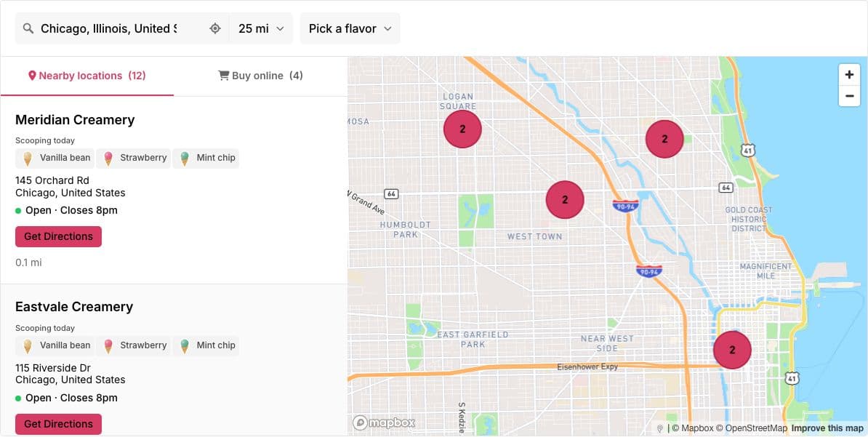Click Eastvale Creamery's Open · Closes 8pm status
The width and height of the screenshot is (868, 437).
(x=66, y=398)
